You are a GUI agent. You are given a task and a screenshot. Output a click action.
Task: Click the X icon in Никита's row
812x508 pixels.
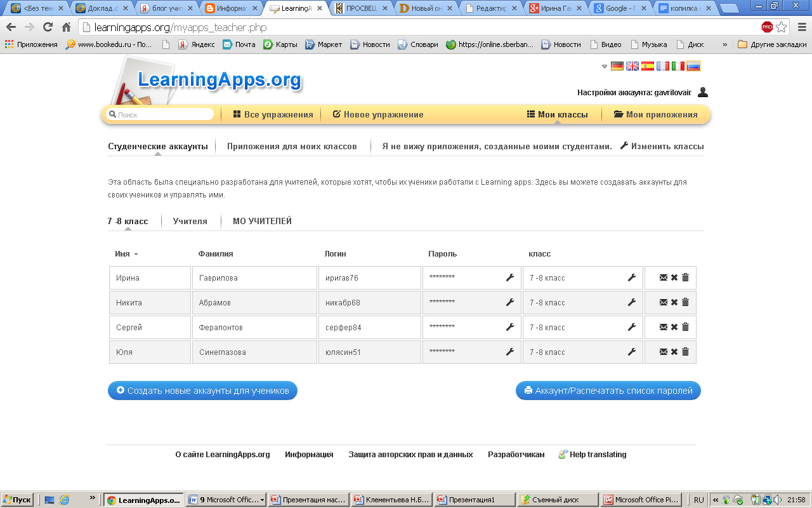coord(674,302)
